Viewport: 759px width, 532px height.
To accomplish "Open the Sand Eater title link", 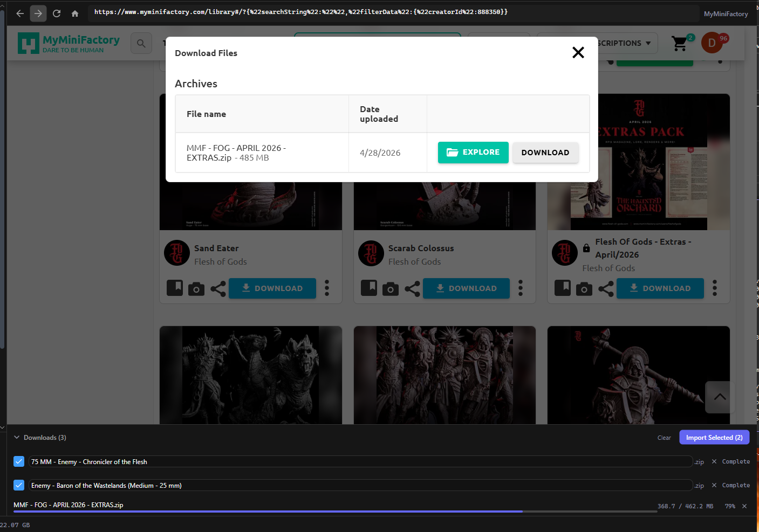I will click(216, 248).
